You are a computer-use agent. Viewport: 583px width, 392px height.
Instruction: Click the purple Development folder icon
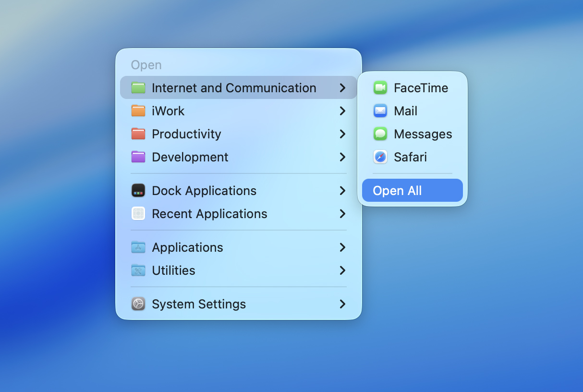(138, 157)
